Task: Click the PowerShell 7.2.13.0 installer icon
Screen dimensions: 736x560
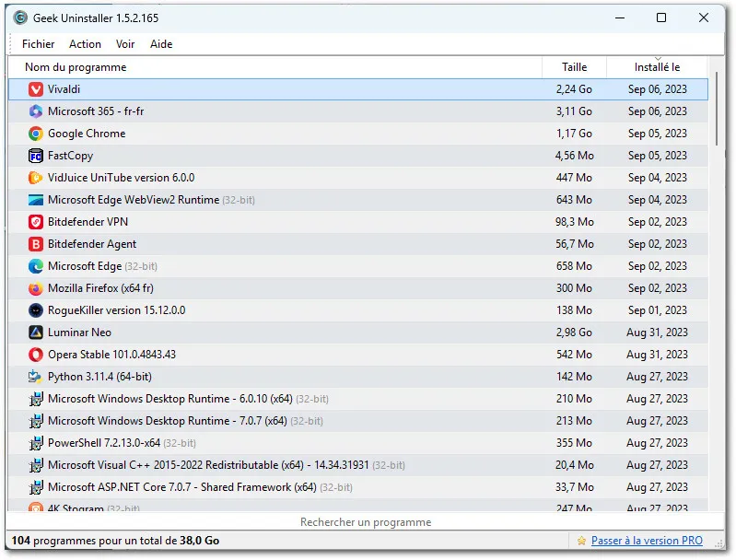Action: click(36, 443)
